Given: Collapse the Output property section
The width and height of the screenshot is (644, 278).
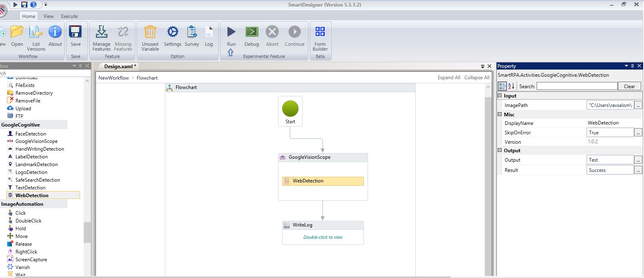Looking at the screenshot, I should pyautogui.click(x=499, y=150).
